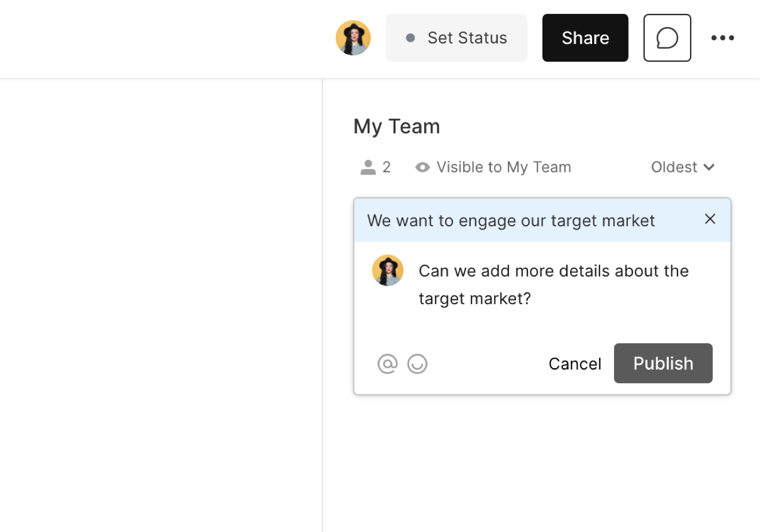Open the Oldest sort dropdown

pyautogui.click(x=674, y=167)
